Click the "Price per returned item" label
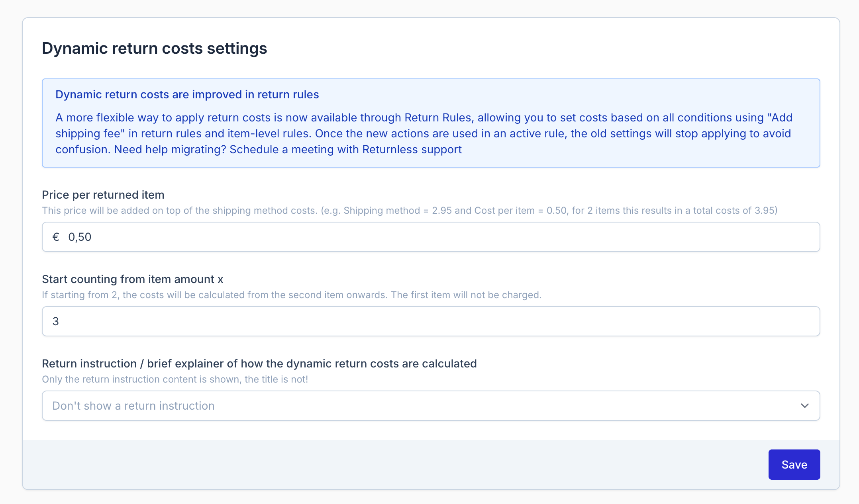Viewport: 859px width, 504px height. tap(103, 195)
